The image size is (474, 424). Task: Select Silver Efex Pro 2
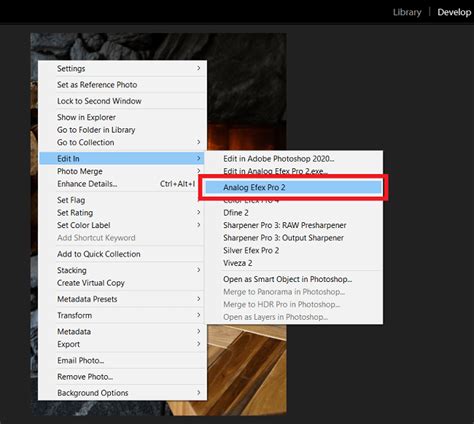(x=294, y=251)
